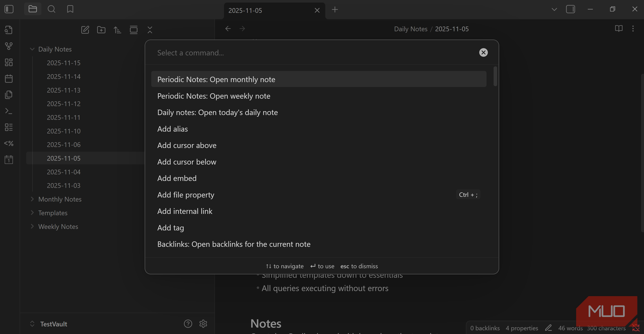The image size is (644, 334).
Task: Click the Templater ribbon icon
Action: click(9, 143)
